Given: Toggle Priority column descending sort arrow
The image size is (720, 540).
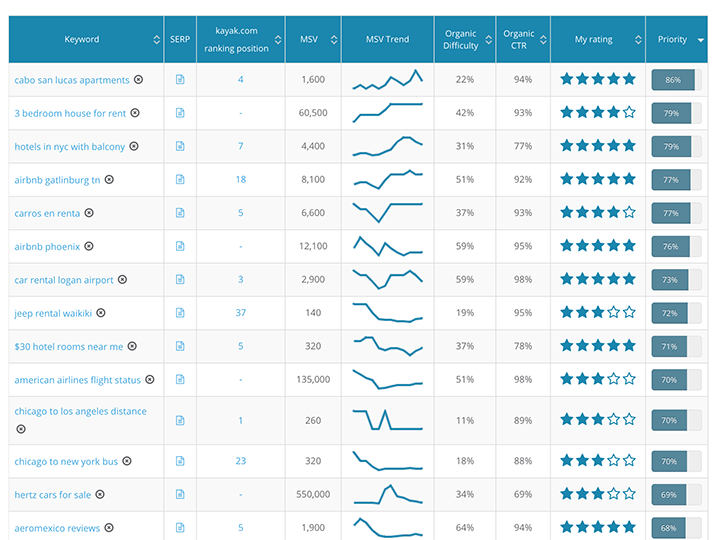Looking at the screenshot, I should tap(700, 40).
